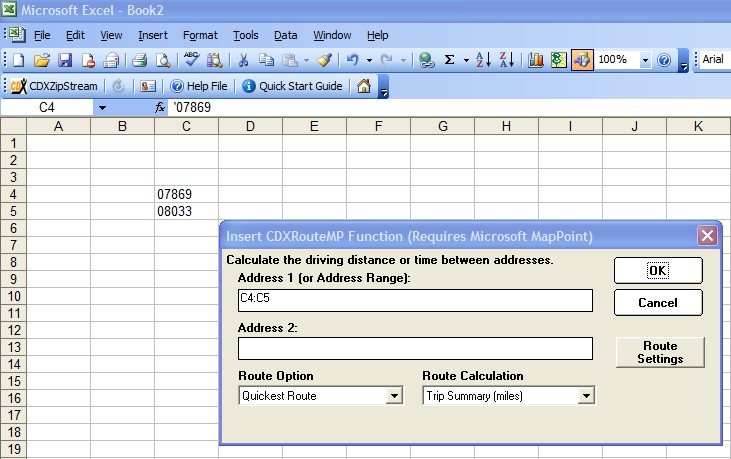Expand the Route Calculation dropdown
Image resolution: width=731 pixels, height=459 pixels.
[x=586, y=396]
